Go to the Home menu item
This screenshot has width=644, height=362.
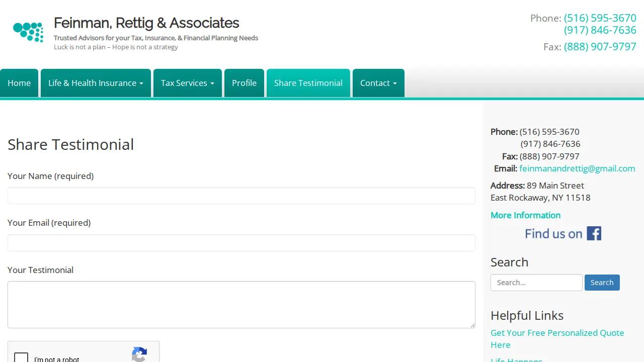[19, 83]
